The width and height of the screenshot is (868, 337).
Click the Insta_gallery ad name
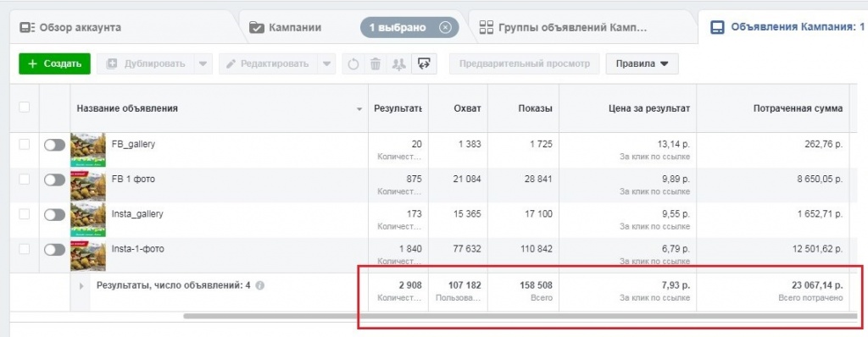(137, 213)
